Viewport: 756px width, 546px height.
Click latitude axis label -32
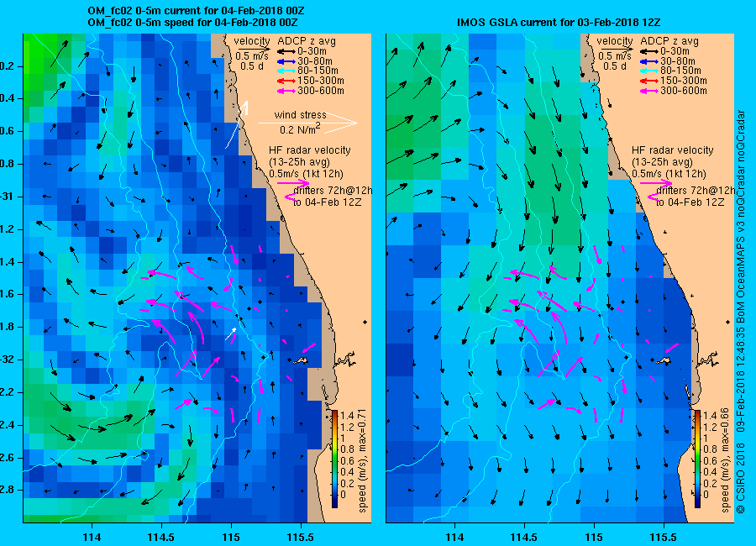(x=8, y=360)
